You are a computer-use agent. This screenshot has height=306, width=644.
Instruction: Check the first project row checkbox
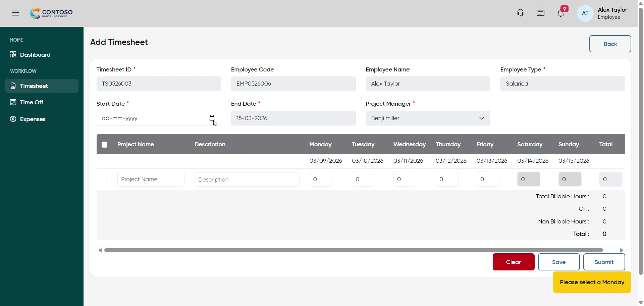(x=104, y=180)
